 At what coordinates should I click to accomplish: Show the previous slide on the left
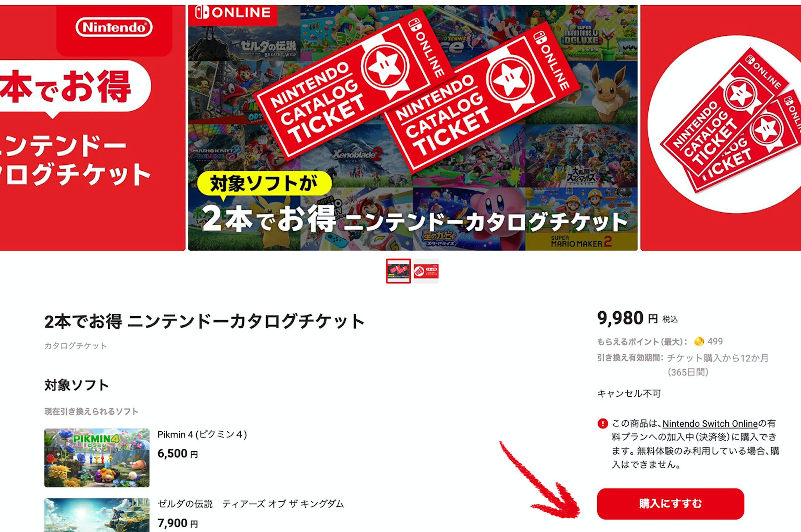point(93,128)
